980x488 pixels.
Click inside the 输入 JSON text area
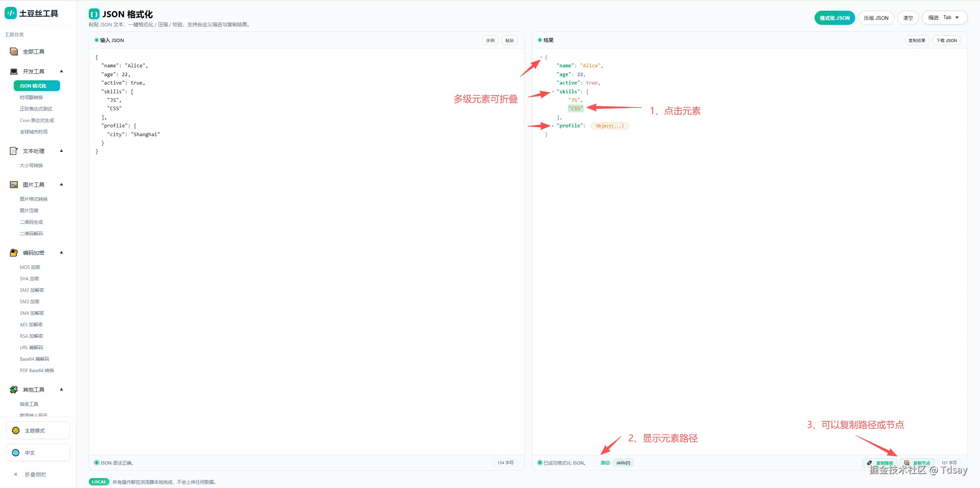pyautogui.click(x=306, y=249)
